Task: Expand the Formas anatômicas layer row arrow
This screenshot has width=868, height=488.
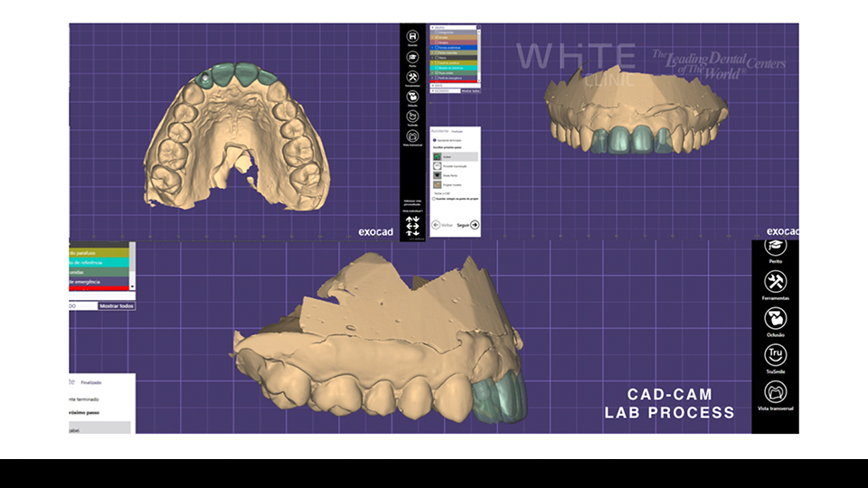Action: 432,48
